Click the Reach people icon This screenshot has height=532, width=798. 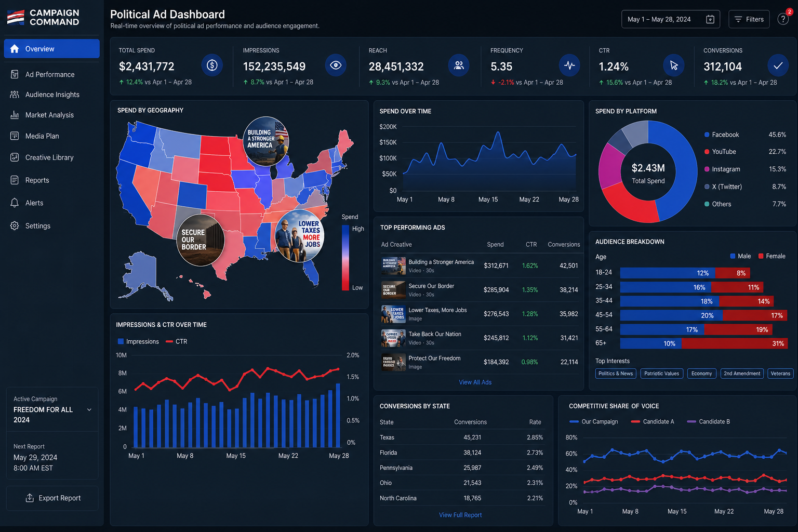click(x=459, y=65)
